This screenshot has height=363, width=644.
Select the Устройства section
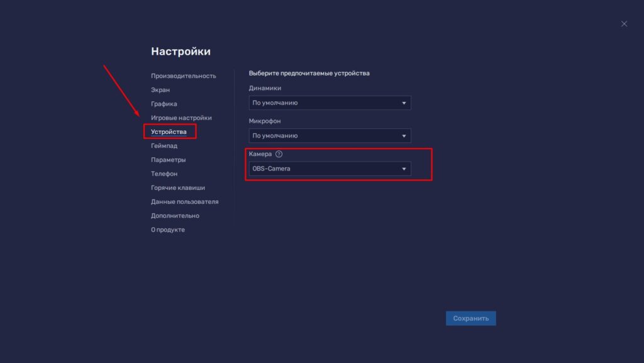(x=169, y=132)
